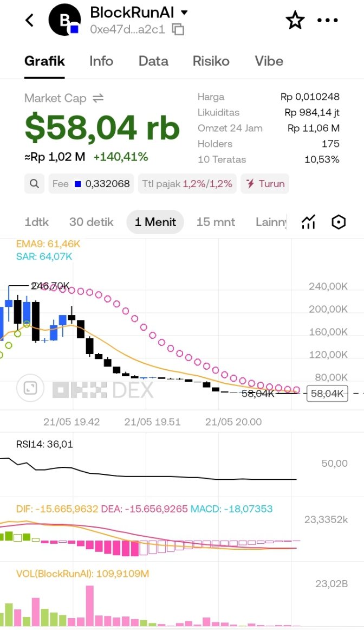Viewport: 364px width, 630px height.
Task: Tap the Omzet 24 Jam Rp 11,06 M value
Action: tap(314, 128)
